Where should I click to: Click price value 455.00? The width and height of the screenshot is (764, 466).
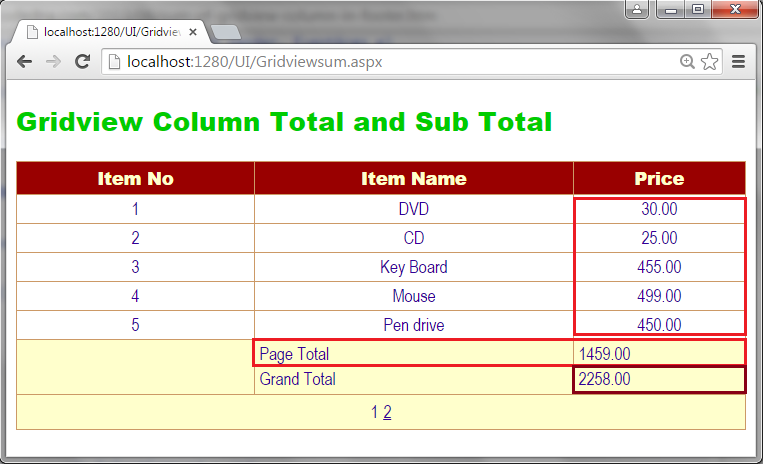click(659, 267)
